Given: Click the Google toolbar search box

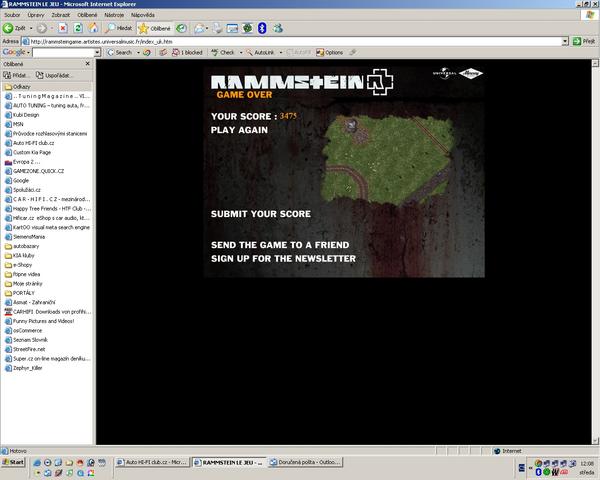Looking at the screenshot, I should pos(63,52).
